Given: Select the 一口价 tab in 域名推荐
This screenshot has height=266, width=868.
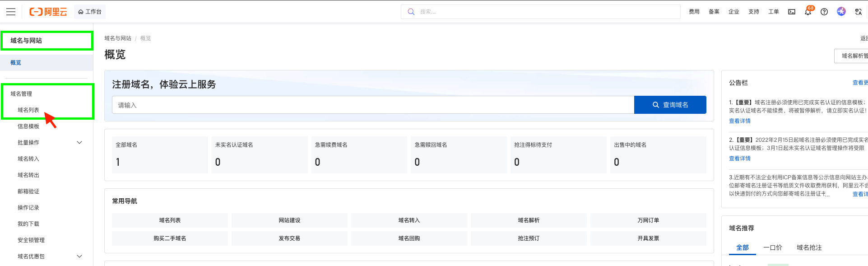Looking at the screenshot, I should pos(773,247).
